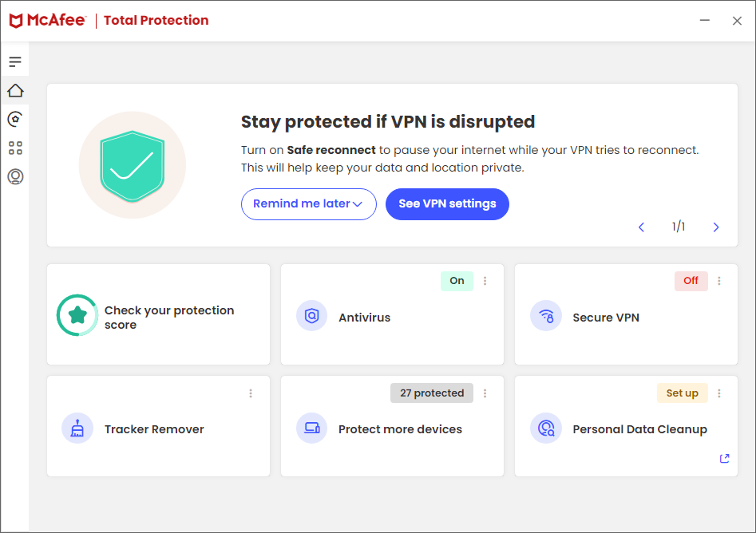This screenshot has width=756, height=533.
Task: Click the next carousel arrow
Action: pos(716,227)
